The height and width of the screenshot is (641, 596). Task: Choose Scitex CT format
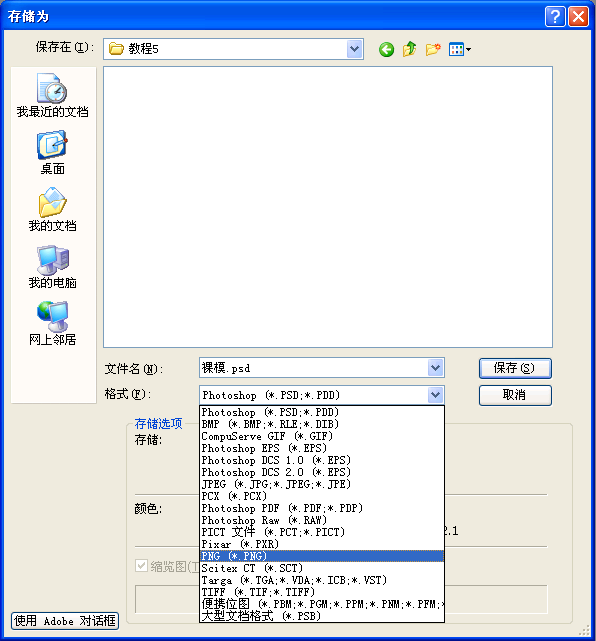pyautogui.click(x=322, y=568)
